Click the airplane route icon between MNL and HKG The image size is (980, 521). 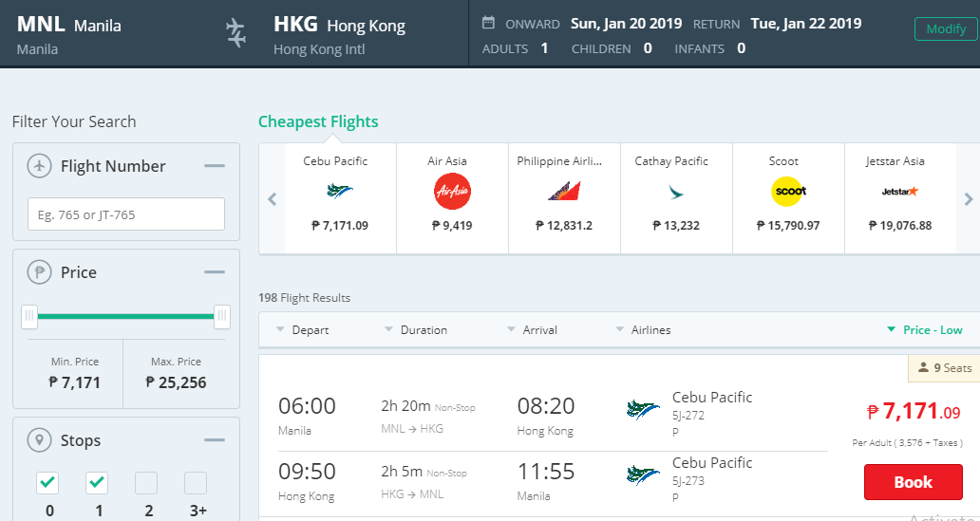click(x=236, y=32)
